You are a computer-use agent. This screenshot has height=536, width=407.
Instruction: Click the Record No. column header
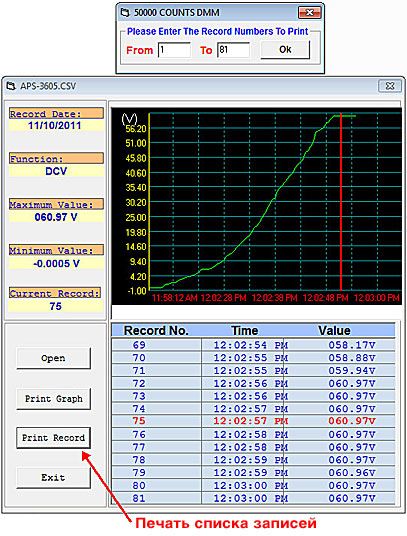coord(156,331)
